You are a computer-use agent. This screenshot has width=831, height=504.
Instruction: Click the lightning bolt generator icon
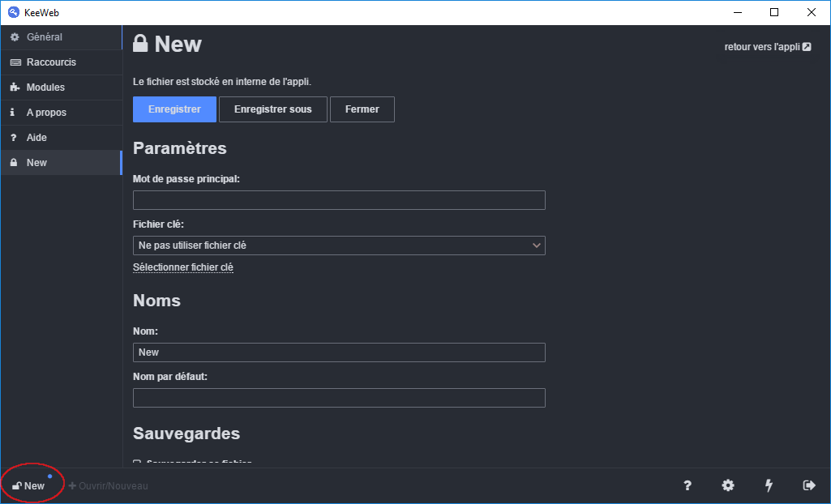click(769, 485)
